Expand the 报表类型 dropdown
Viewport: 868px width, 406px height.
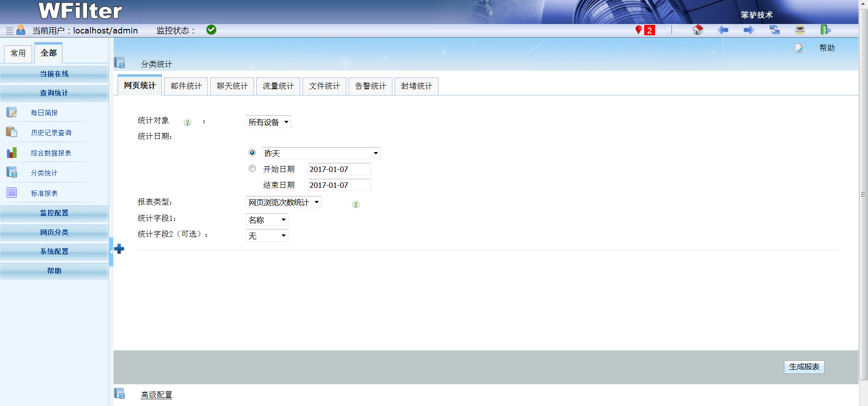click(x=283, y=202)
